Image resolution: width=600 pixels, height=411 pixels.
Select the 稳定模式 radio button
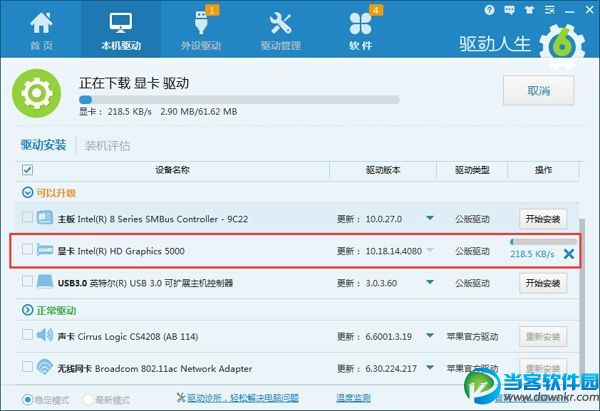click(x=28, y=400)
